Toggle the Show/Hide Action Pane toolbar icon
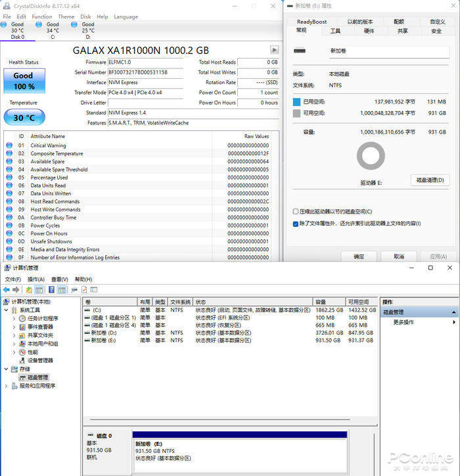The height and width of the screenshot is (476, 460). pos(62,290)
